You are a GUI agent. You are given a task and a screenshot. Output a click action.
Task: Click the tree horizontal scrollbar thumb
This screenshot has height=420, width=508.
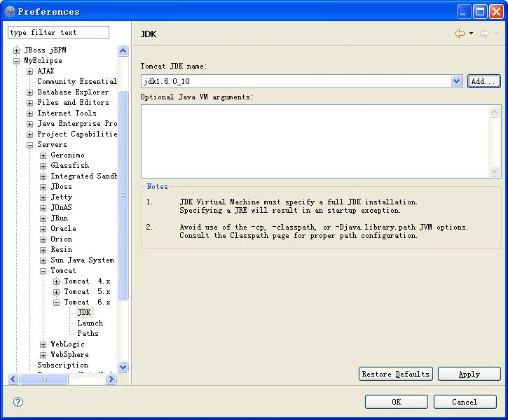point(44,379)
